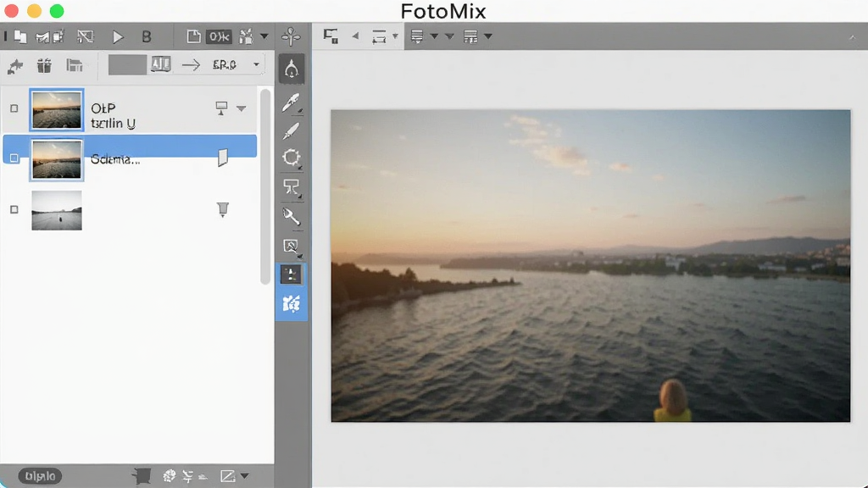Select the circular selection tool

(x=292, y=158)
